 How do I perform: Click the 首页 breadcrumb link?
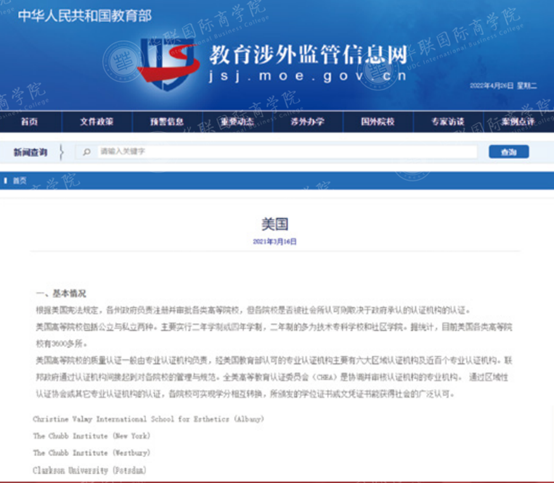coord(20,181)
